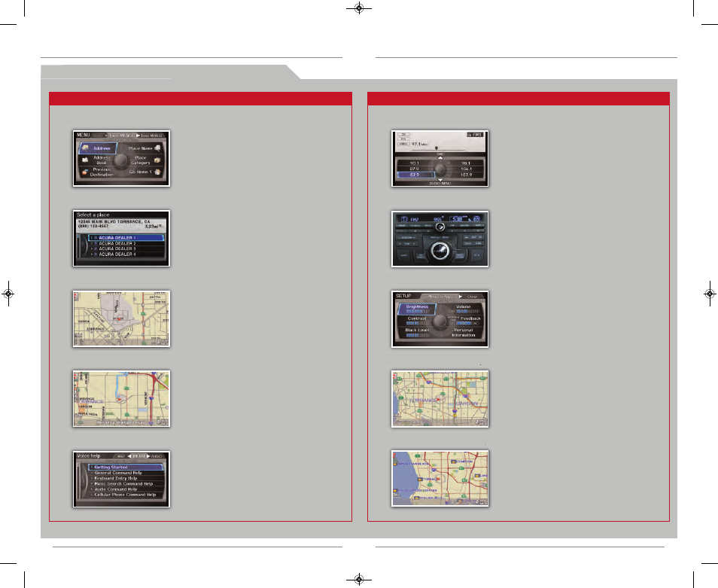Open Audio Command Help entry

point(126,489)
